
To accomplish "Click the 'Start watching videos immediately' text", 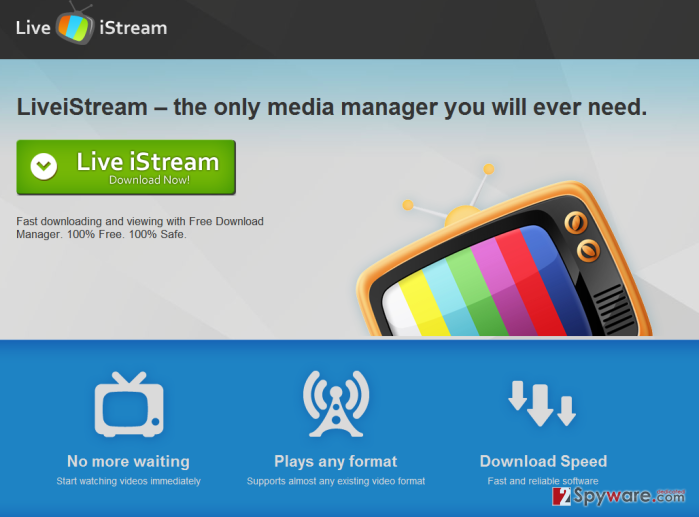I will point(128,481).
